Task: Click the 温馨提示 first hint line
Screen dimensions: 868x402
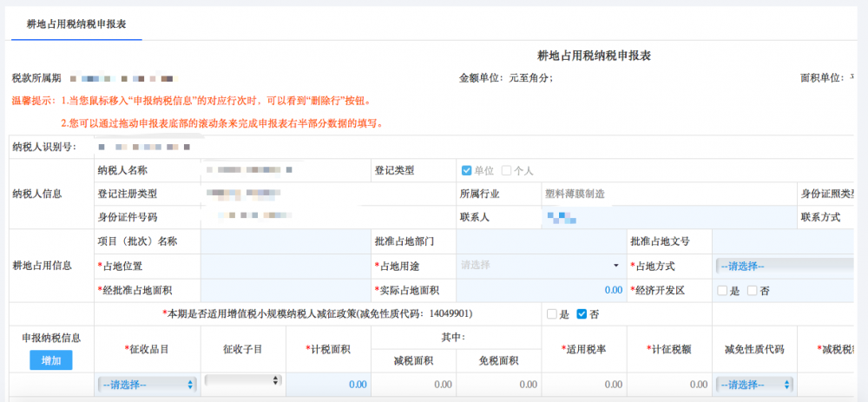Action: click(191, 102)
